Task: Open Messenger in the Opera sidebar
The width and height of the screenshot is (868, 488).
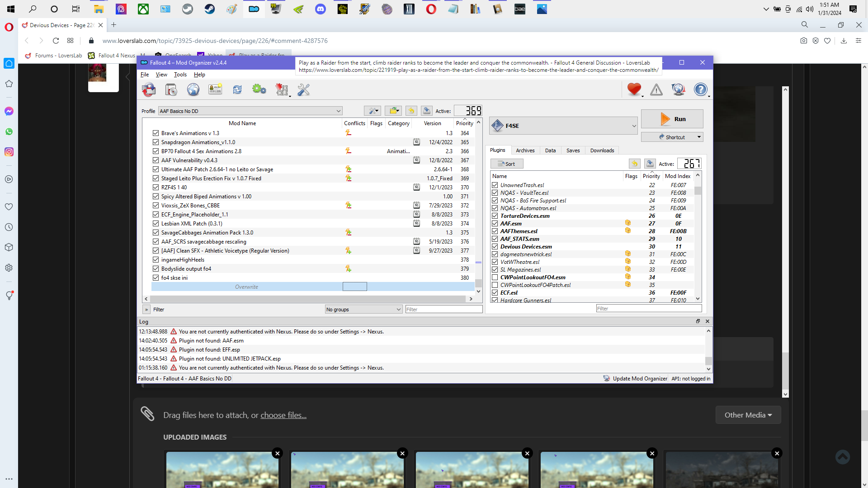Action: coord(9,111)
